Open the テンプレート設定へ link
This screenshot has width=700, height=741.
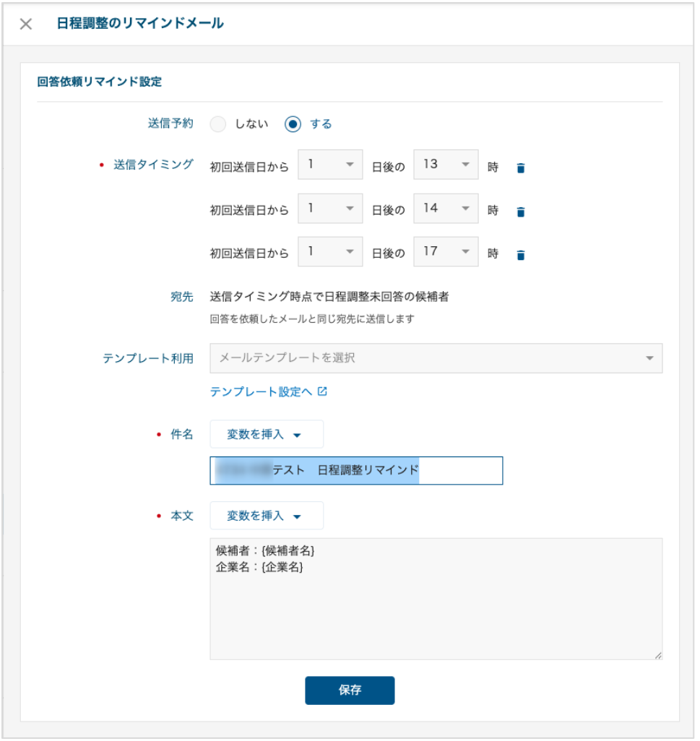(261, 391)
